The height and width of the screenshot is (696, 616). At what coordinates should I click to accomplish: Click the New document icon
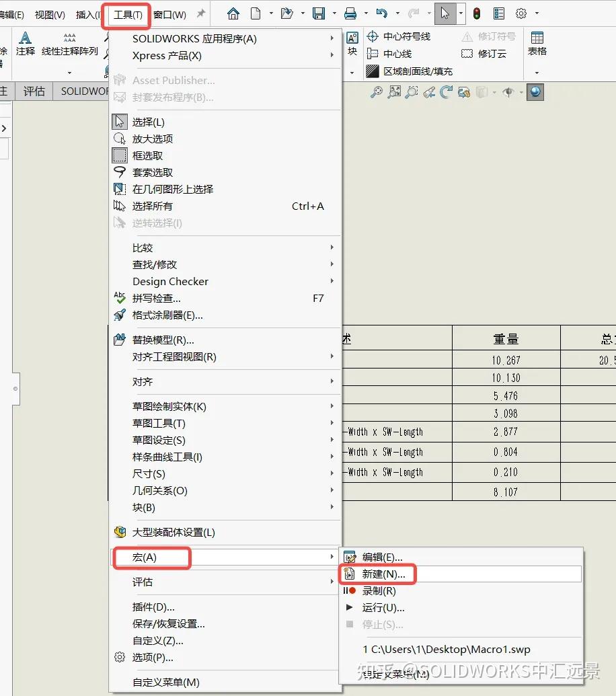coord(256,13)
